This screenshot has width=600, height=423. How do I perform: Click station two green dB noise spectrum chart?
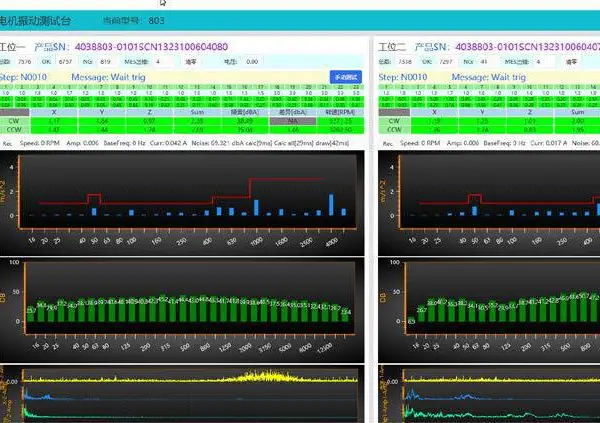point(489,310)
